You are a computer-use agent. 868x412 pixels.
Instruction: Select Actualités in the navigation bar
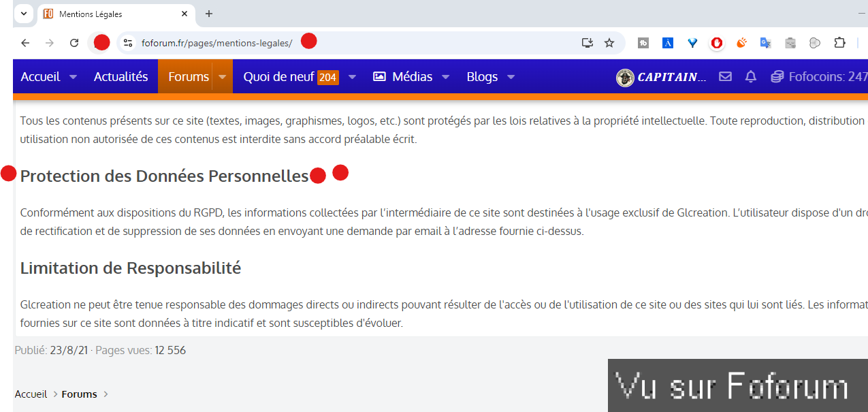pos(121,77)
